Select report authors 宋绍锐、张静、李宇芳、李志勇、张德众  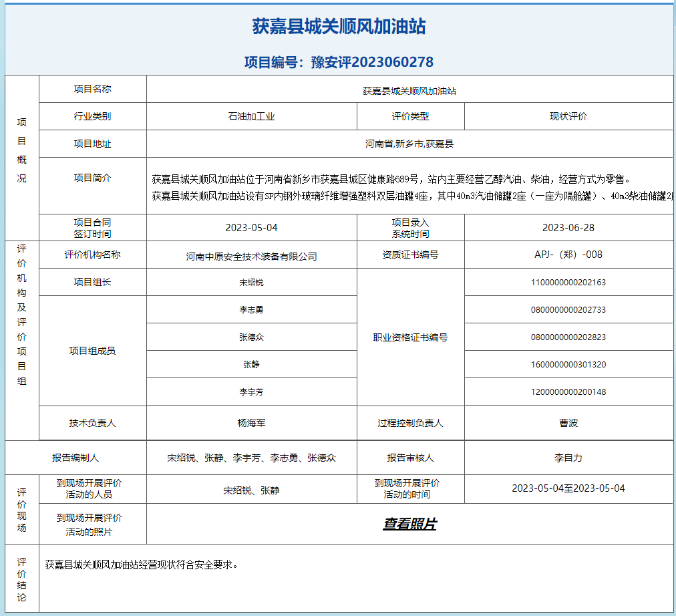[x=251, y=458]
